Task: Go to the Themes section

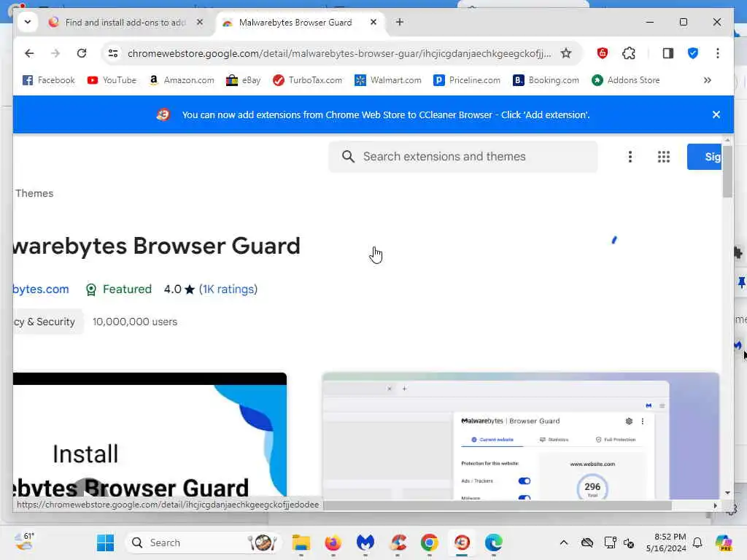Action: pyautogui.click(x=34, y=193)
